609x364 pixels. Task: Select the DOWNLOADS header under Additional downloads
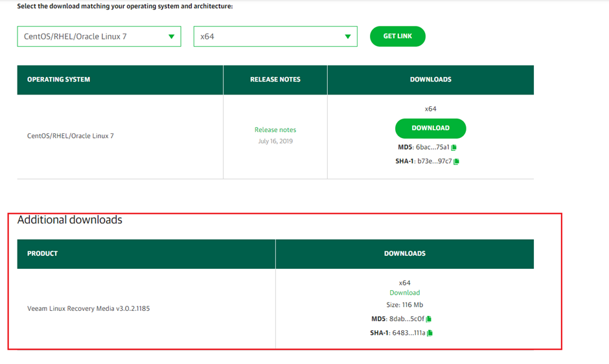(404, 254)
